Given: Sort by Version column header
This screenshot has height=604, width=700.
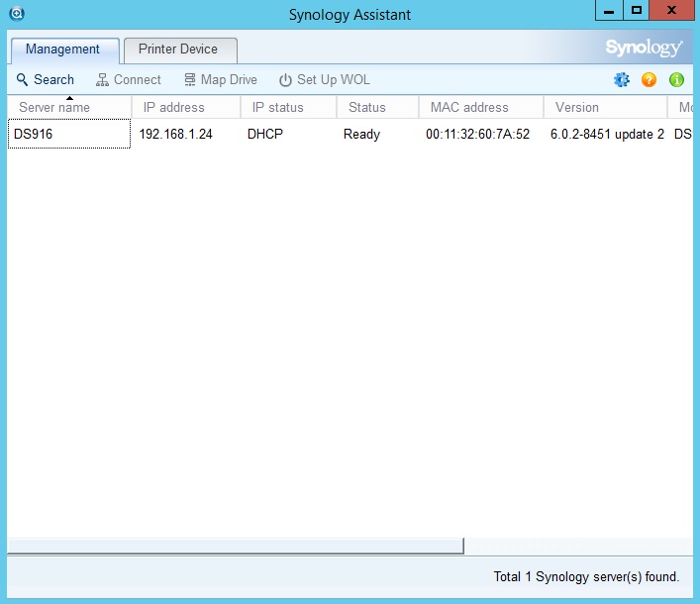Looking at the screenshot, I should 605,107.
